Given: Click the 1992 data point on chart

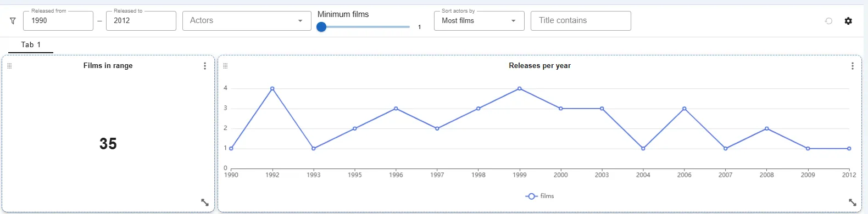Looking at the screenshot, I should point(272,88).
